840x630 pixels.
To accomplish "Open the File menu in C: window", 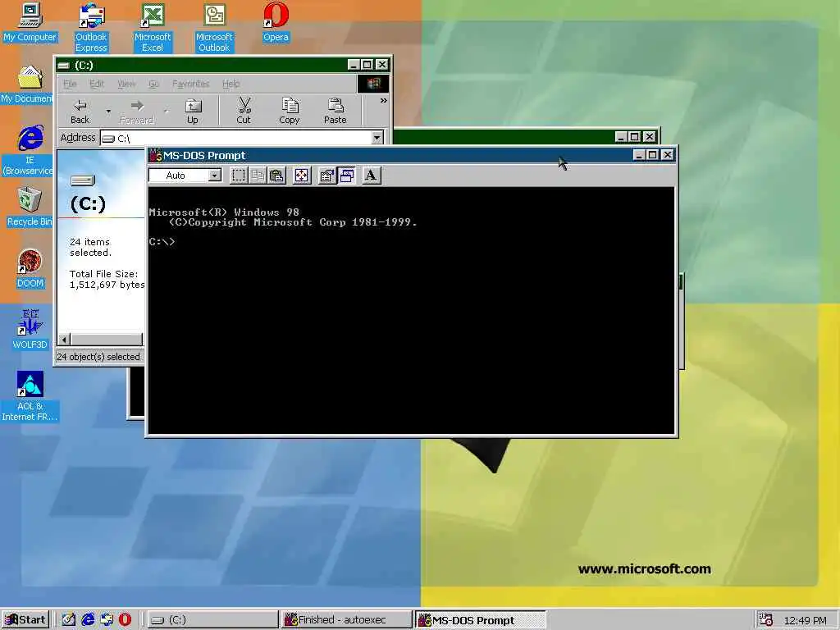I will pos(71,84).
